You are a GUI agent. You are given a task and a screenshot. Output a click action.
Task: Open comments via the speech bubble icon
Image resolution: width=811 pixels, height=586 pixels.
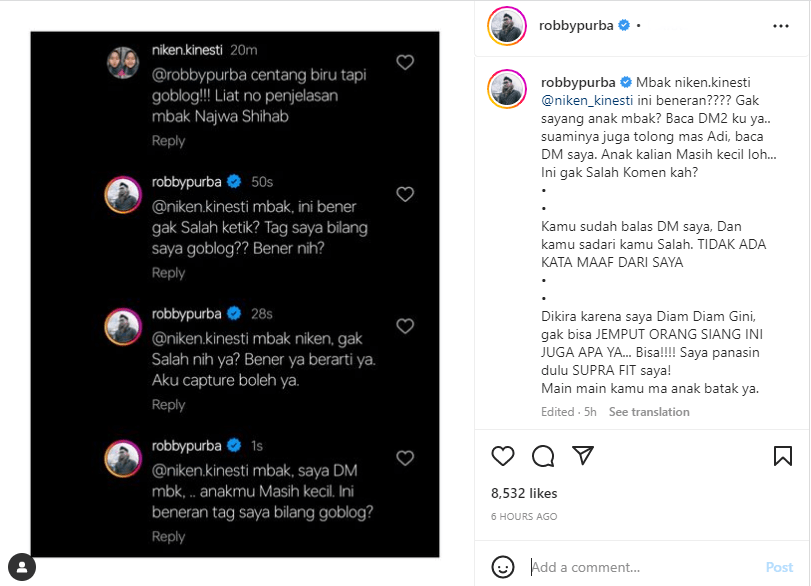(x=543, y=456)
